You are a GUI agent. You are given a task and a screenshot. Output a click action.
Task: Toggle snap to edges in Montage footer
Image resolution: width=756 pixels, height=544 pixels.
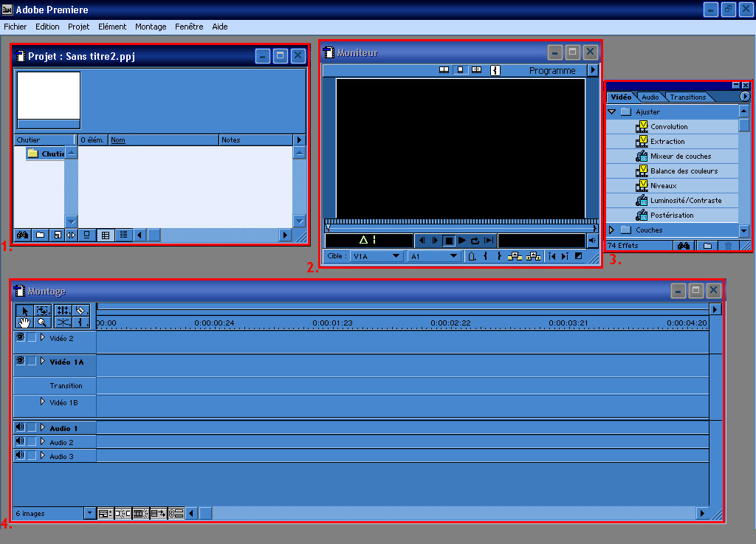(123, 514)
